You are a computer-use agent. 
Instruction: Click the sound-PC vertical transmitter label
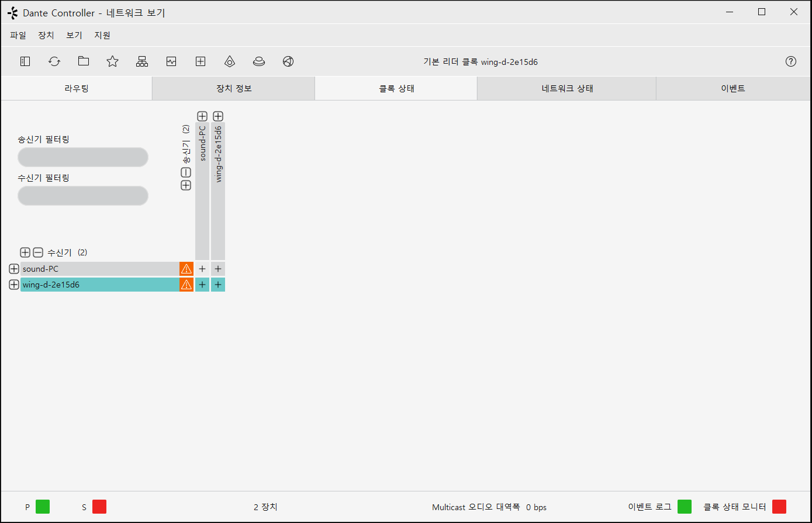[x=202, y=143]
